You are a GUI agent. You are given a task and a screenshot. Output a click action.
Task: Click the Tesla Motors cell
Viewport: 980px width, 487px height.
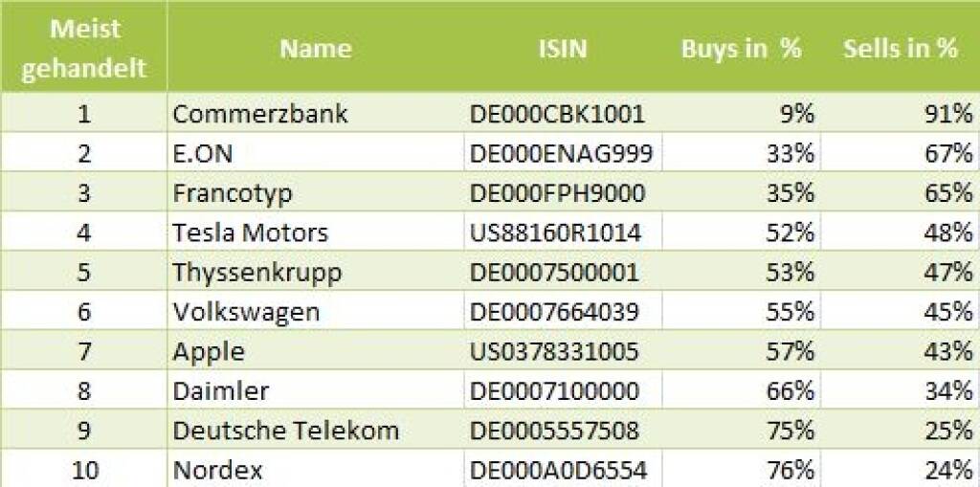tap(251, 232)
